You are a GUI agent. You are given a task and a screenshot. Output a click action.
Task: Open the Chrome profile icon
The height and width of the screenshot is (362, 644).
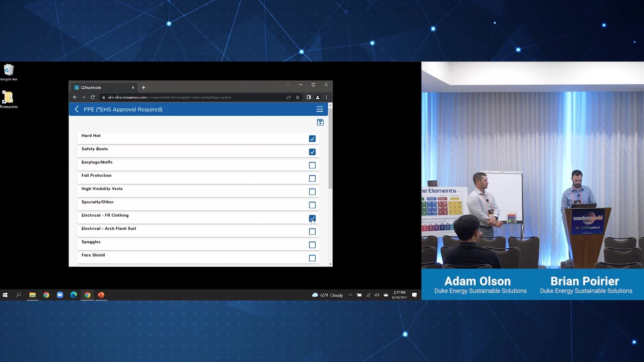click(317, 97)
